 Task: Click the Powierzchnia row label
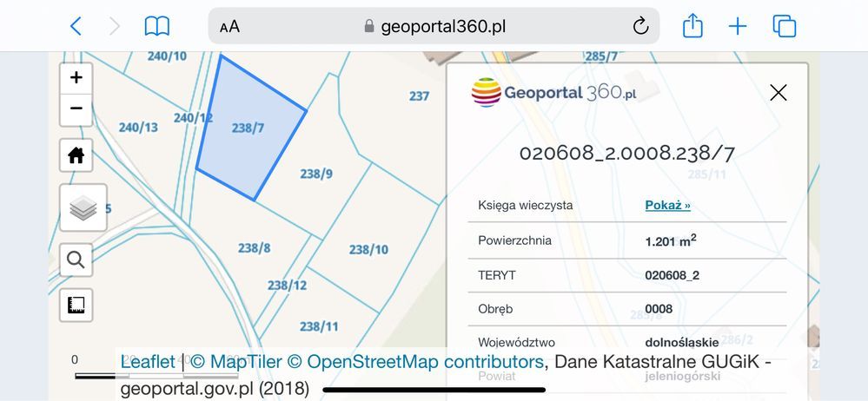click(x=514, y=240)
